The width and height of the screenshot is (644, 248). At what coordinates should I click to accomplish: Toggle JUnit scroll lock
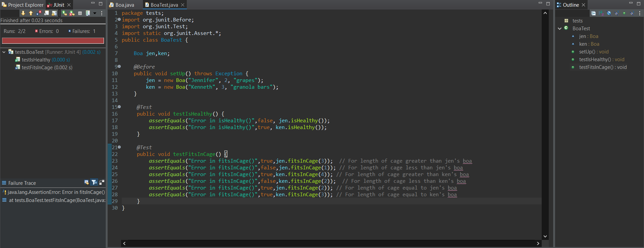click(54, 13)
